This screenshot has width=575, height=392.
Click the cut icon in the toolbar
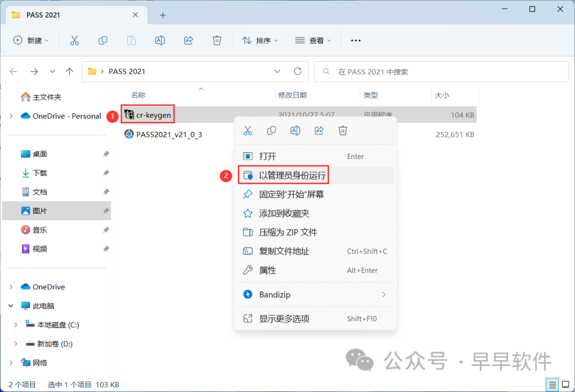click(75, 40)
